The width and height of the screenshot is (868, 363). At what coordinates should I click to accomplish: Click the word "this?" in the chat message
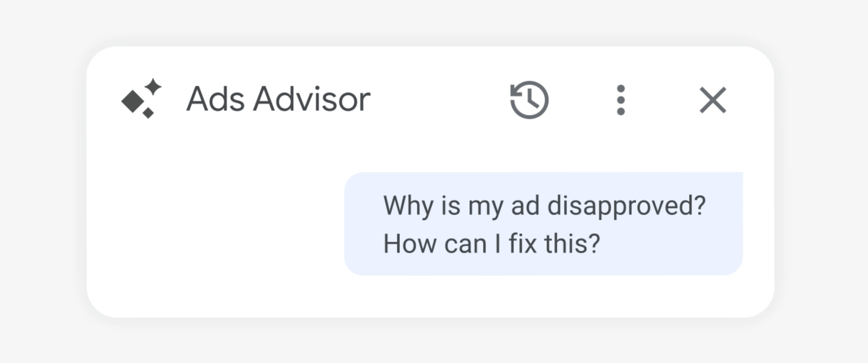[x=572, y=244]
